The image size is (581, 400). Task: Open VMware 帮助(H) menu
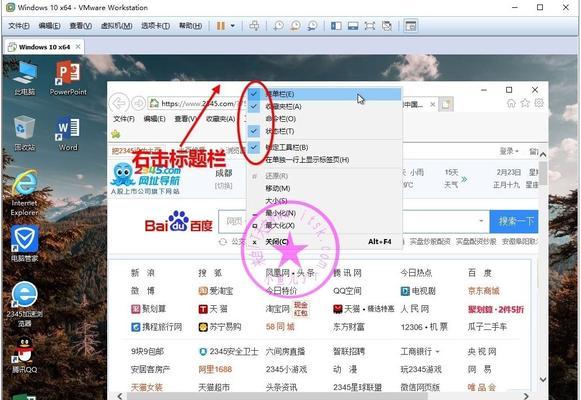[190, 26]
